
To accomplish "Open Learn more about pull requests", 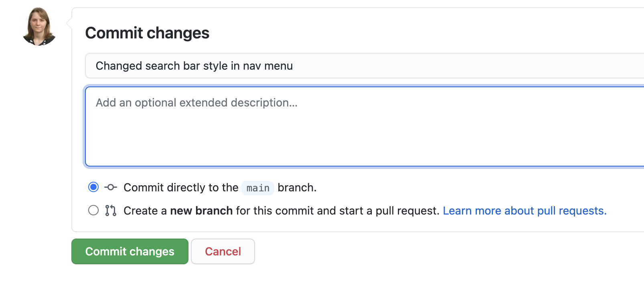I will (525, 211).
